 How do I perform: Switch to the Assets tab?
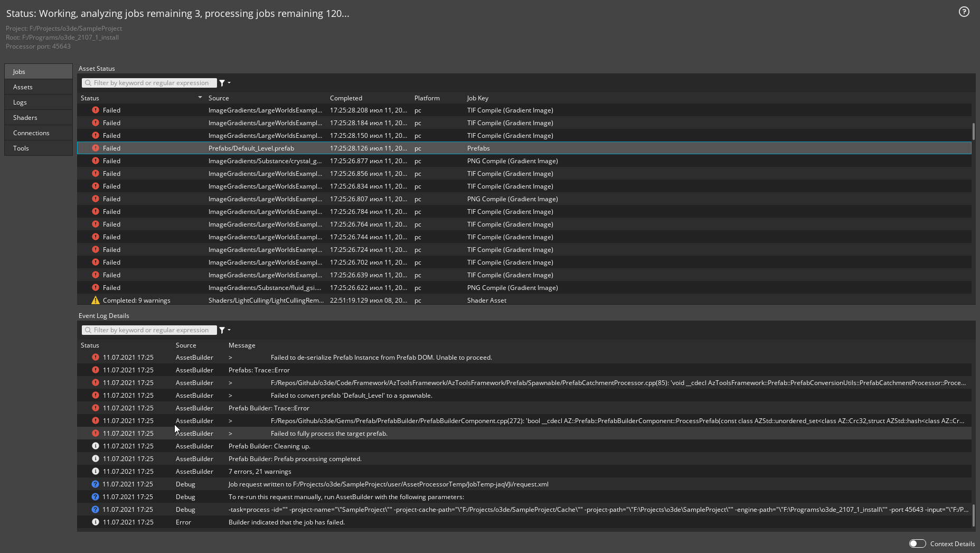click(x=38, y=87)
